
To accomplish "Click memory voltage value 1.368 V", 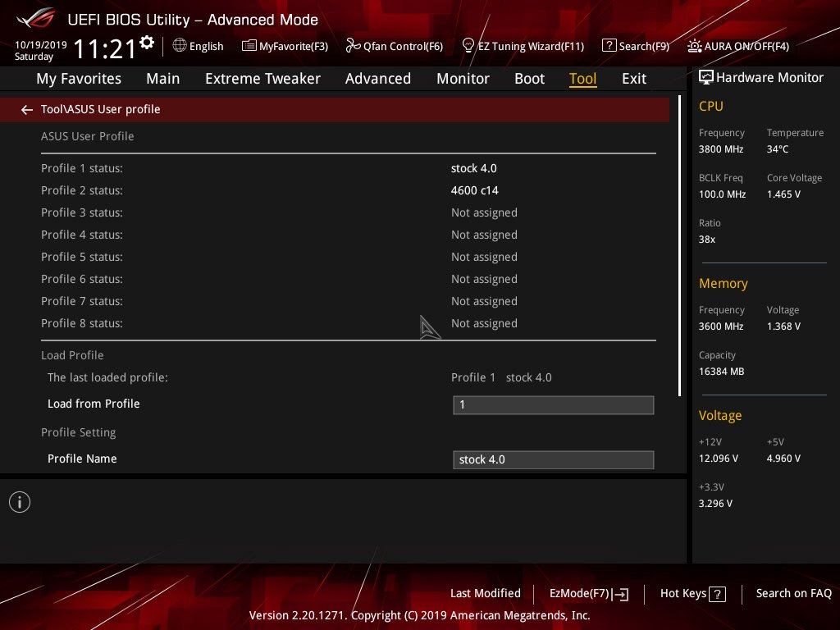I will click(783, 326).
